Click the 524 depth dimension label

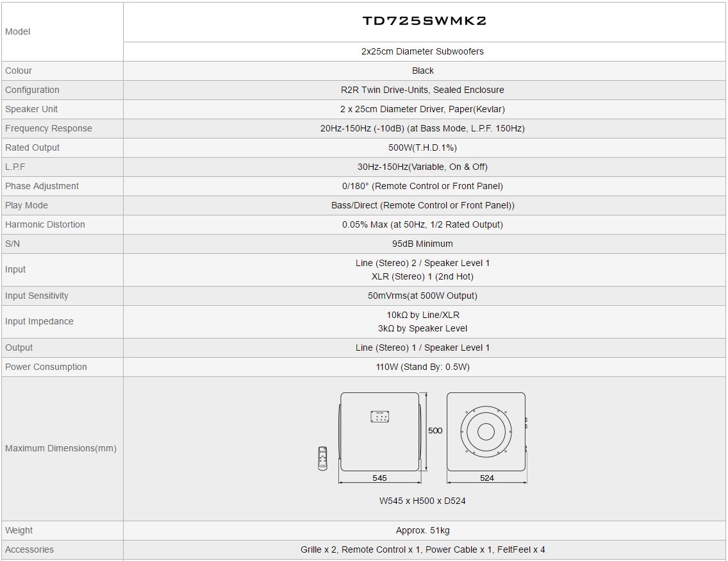point(487,478)
